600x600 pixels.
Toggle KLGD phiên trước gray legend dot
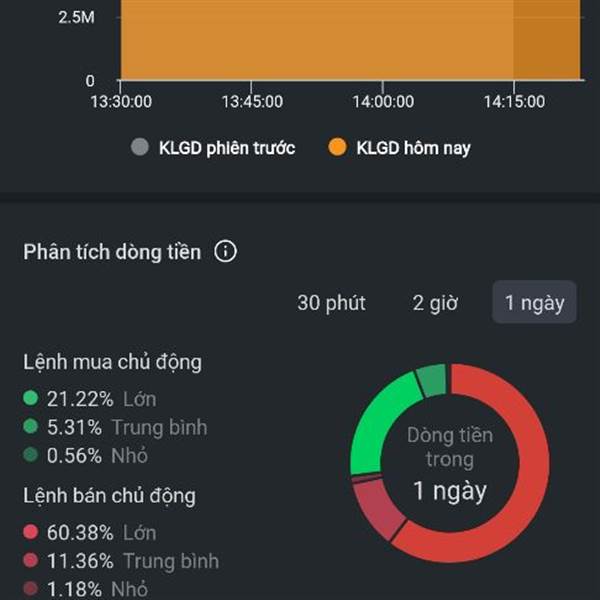[140, 147]
